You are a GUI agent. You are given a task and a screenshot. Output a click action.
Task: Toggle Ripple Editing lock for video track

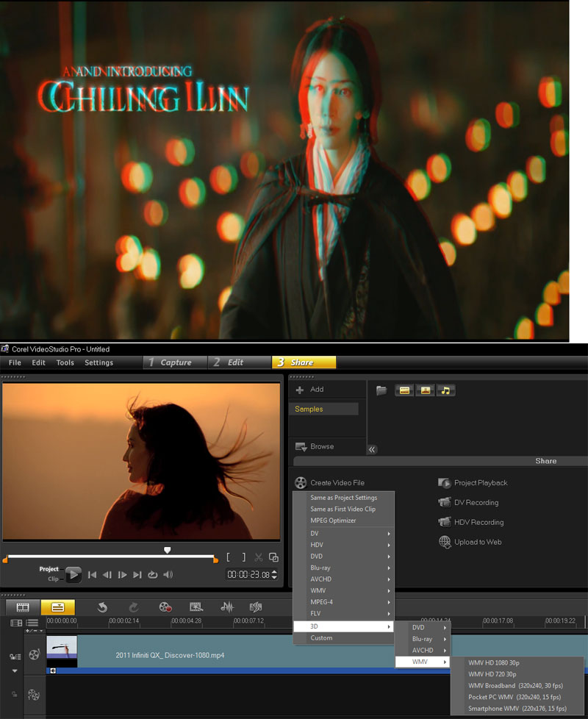click(x=15, y=657)
